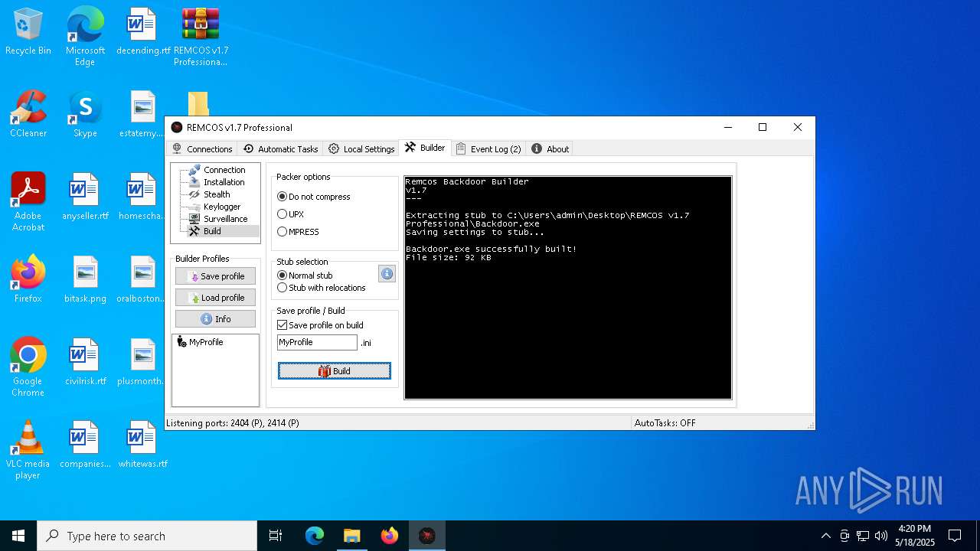This screenshot has height=551, width=980.
Task: Click the volume tray icon
Action: click(x=881, y=536)
